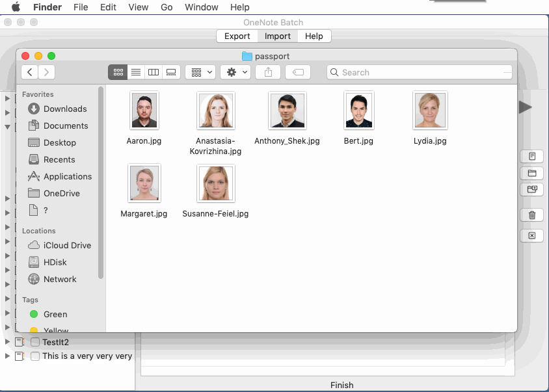Select the Aaron.jpg thumbnail

[144, 111]
